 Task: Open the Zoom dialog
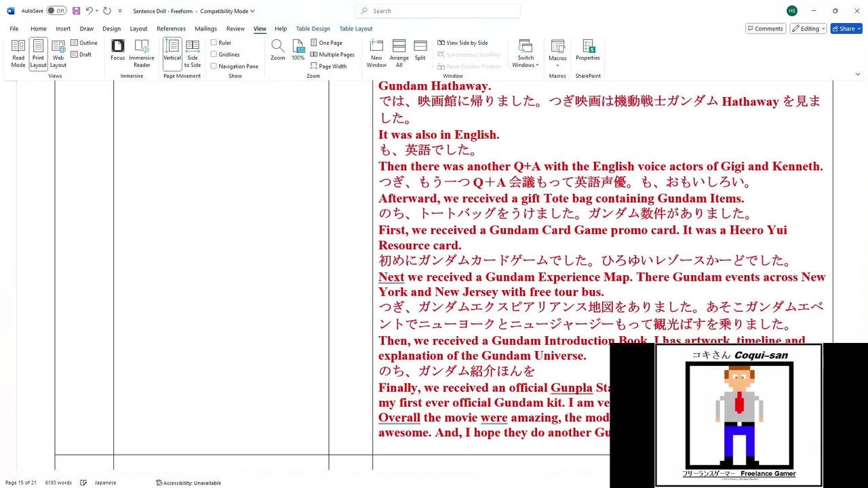pyautogui.click(x=278, y=51)
